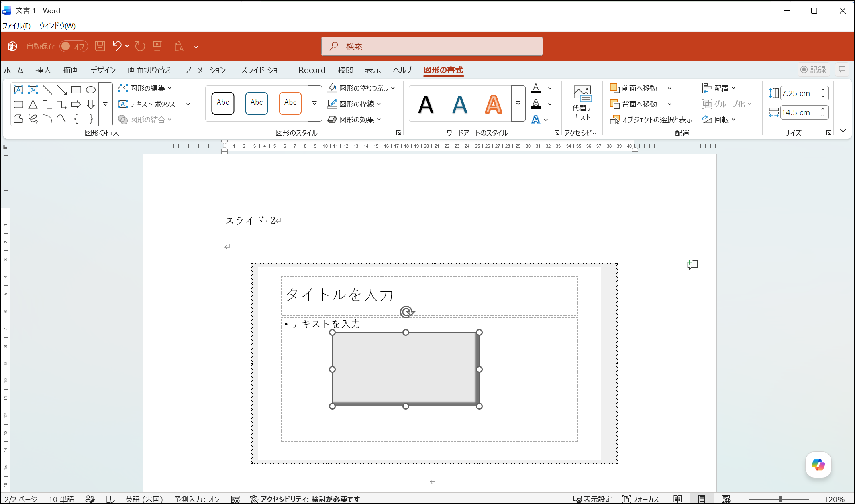
Task: Click the 代替テキスト button
Action: pos(582,104)
